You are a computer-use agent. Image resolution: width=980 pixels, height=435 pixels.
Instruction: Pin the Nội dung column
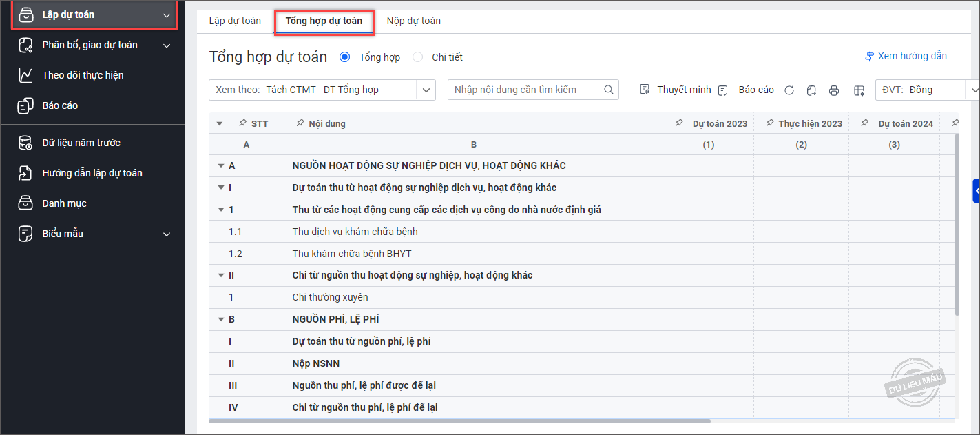pos(300,123)
